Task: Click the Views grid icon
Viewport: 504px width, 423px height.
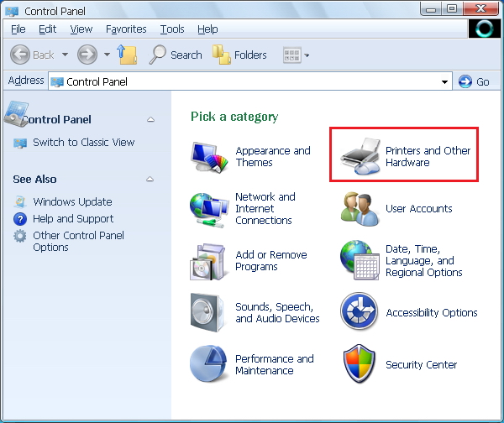Action: coord(291,55)
